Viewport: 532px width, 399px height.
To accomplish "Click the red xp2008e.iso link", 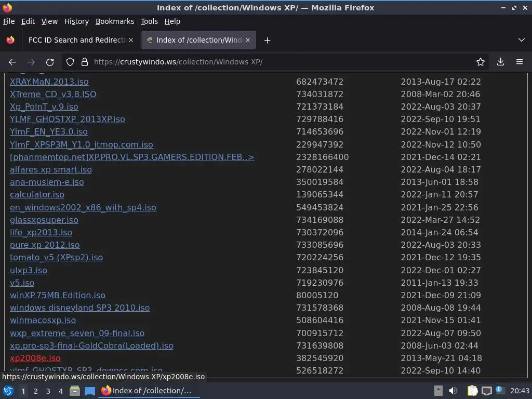I will coord(35,358).
